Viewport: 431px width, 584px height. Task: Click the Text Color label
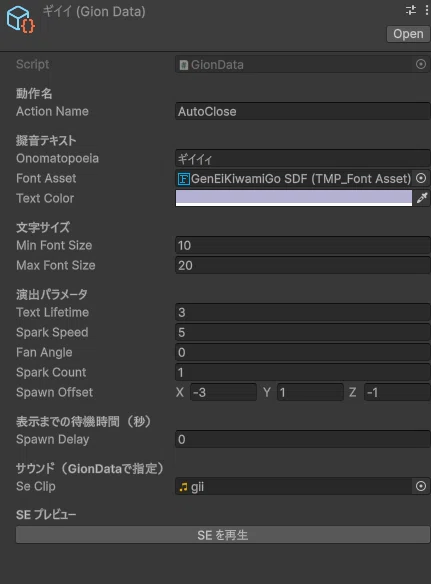[45, 198]
